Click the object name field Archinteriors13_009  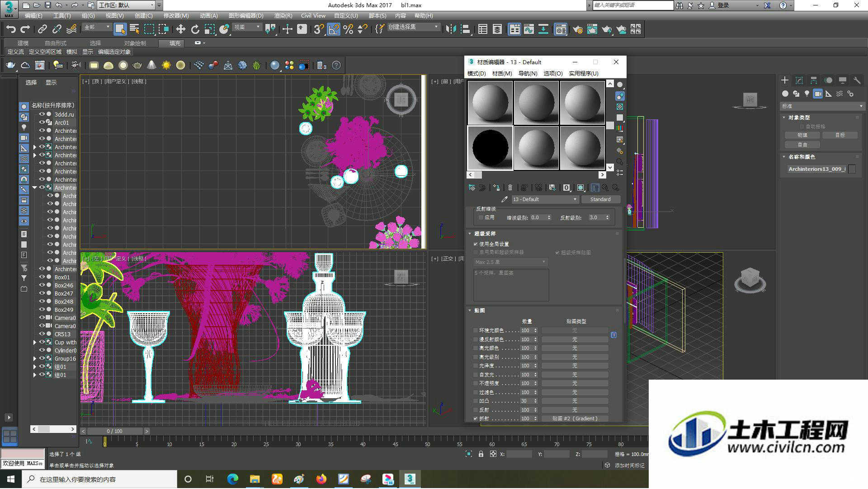tap(816, 169)
